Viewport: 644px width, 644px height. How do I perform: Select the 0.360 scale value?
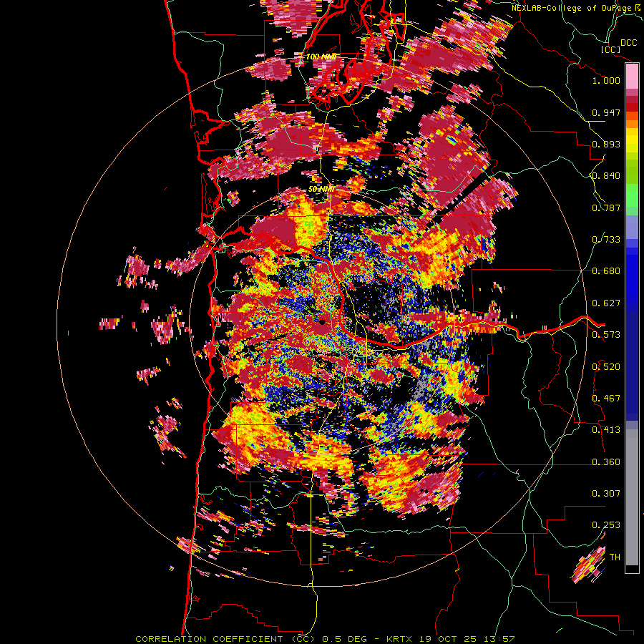coord(606,462)
